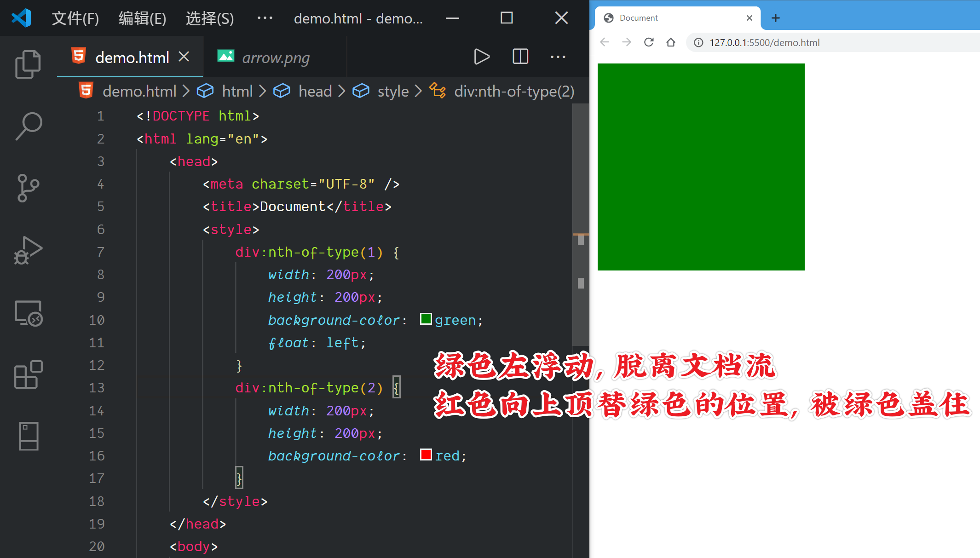The width and height of the screenshot is (980, 558).
Task: Click the browser forward arrow
Action: tap(627, 42)
